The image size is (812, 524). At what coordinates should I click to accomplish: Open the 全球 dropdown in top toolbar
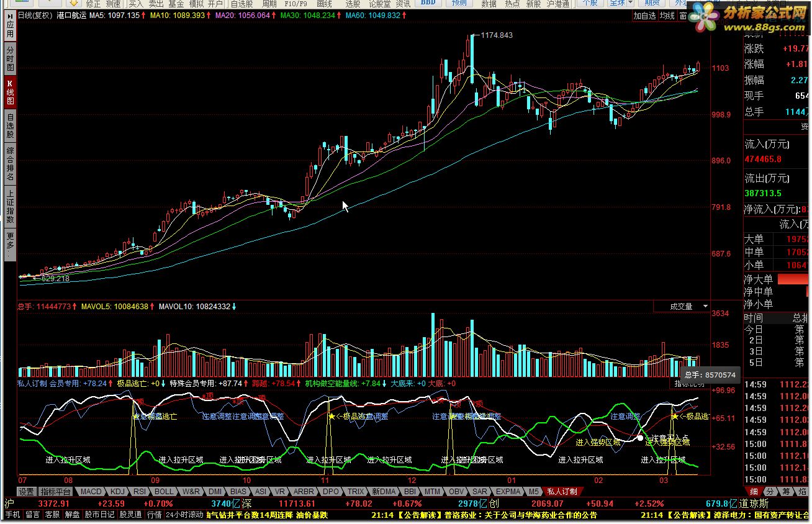point(620,3)
